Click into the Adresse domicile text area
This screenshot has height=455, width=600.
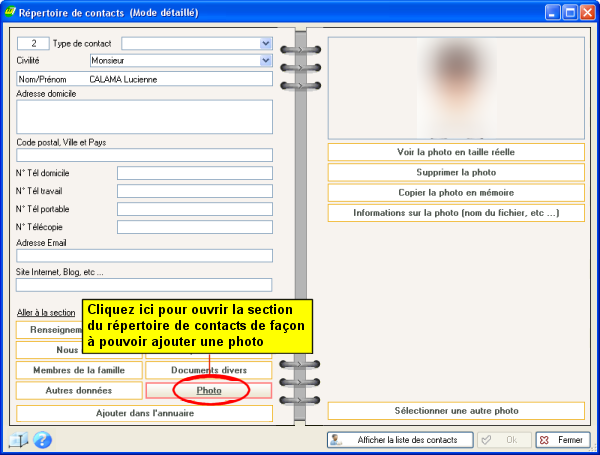[x=144, y=117]
